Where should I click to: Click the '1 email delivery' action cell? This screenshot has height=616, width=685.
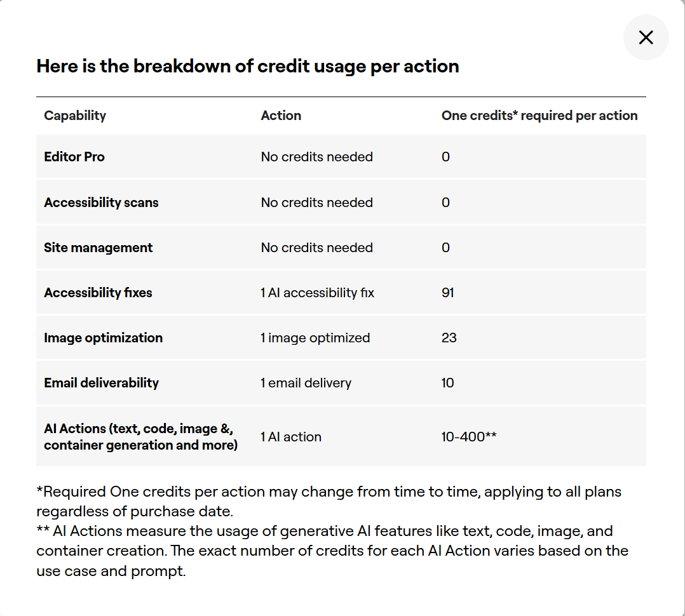tap(306, 383)
